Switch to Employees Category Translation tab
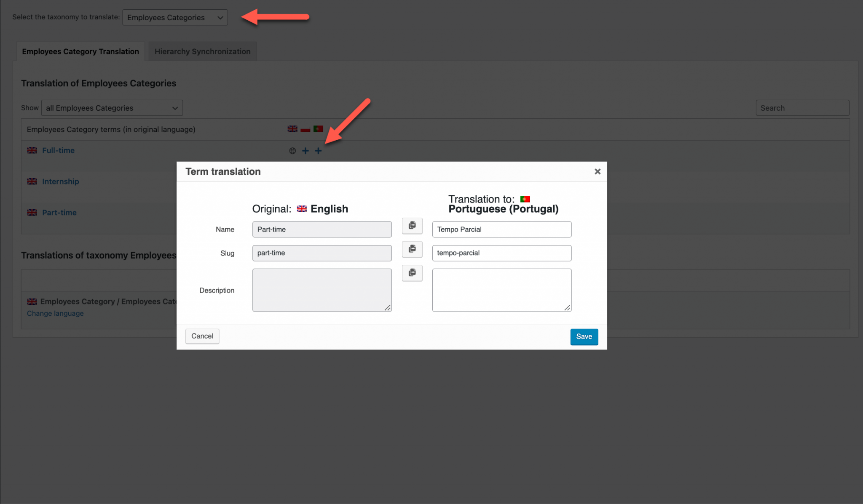The width and height of the screenshot is (863, 504). (80, 51)
